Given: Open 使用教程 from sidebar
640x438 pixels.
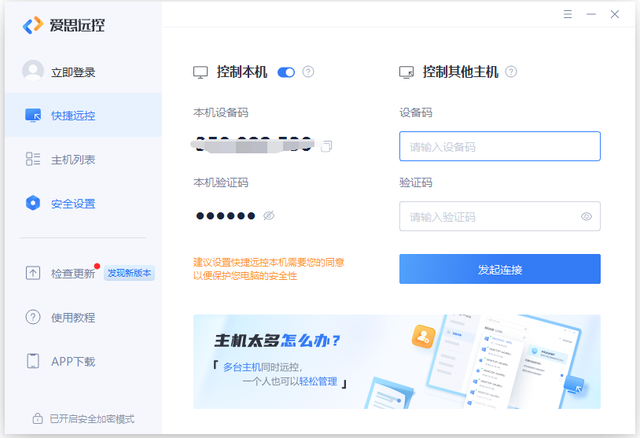Looking at the screenshot, I should point(73,317).
